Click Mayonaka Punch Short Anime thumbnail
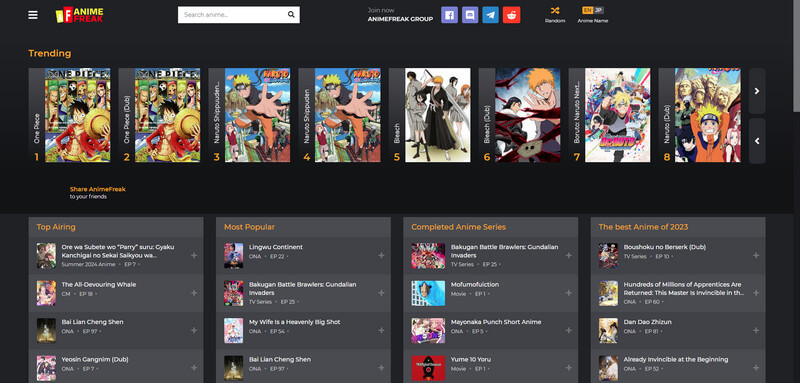800x383 pixels. coord(428,330)
